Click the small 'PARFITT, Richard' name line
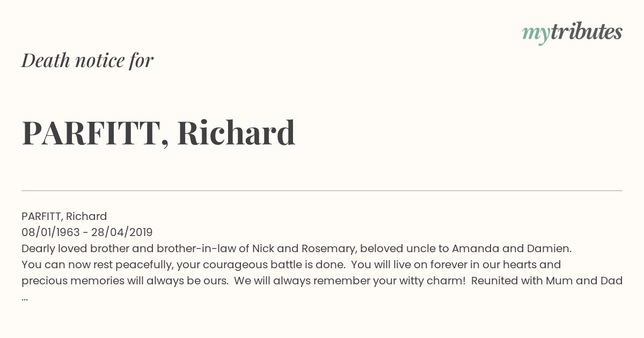The image size is (644, 338). click(x=64, y=216)
